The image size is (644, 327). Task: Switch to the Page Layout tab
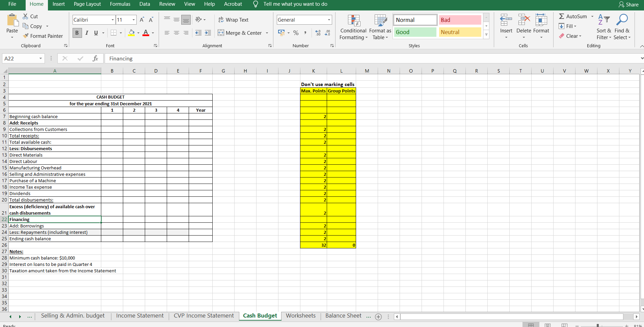click(87, 4)
